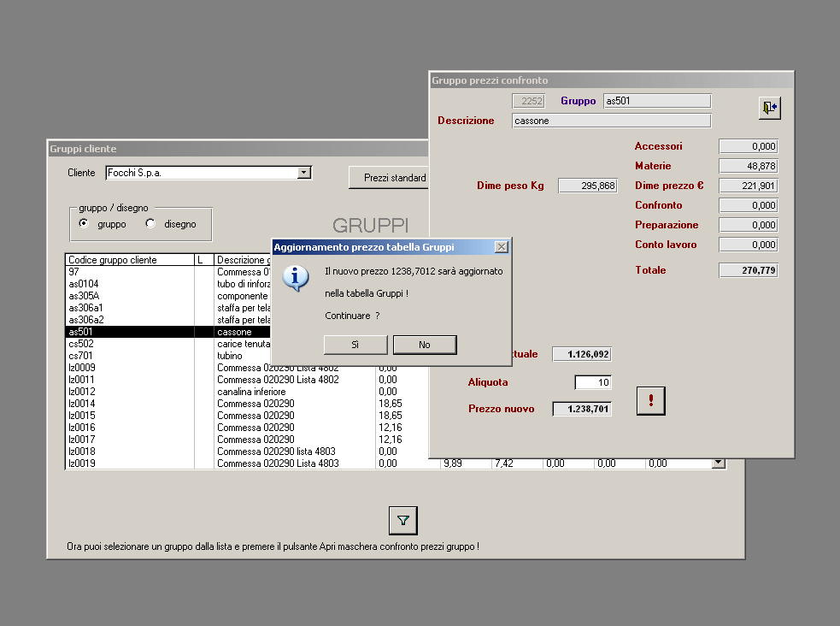Click the list scroll-down arrow
Image resolution: width=840 pixels, height=626 pixels.
coord(719,463)
